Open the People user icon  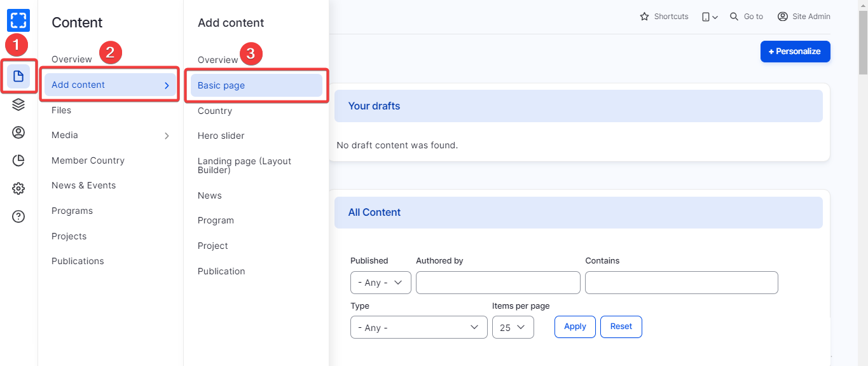click(18, 132)
